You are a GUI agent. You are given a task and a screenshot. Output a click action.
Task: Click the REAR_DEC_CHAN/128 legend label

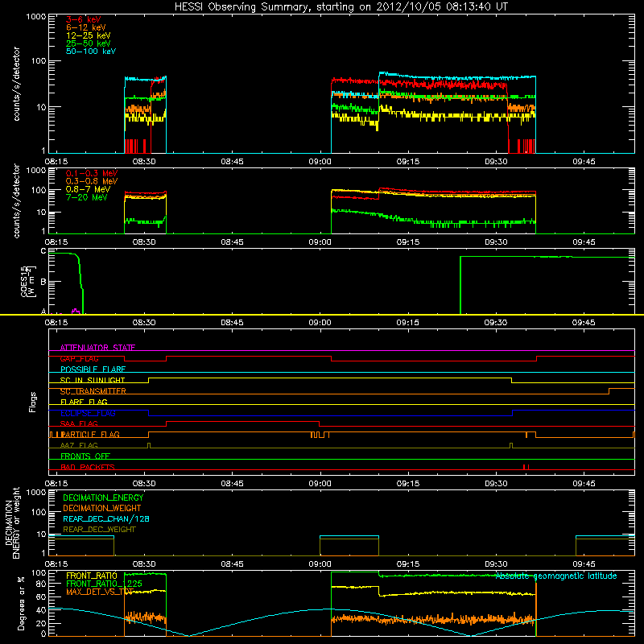coord(106,519)
